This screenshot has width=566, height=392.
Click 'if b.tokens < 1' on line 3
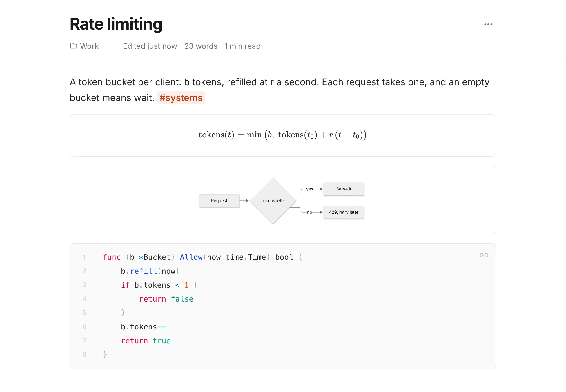(x=155, y=285)
